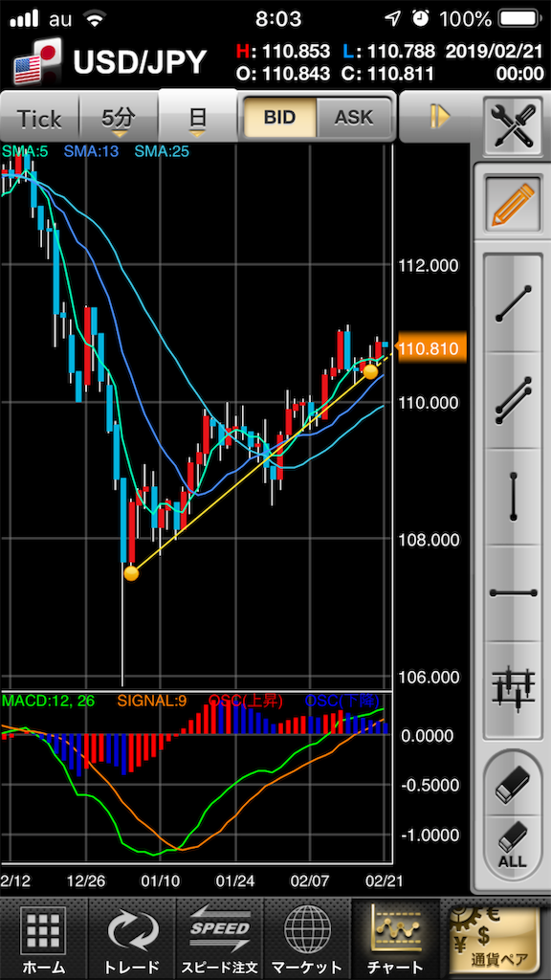Tap the 02/07 date axis label
This screenshot has width=551, height=980.
pyautogui.click(x=311, y=881)
